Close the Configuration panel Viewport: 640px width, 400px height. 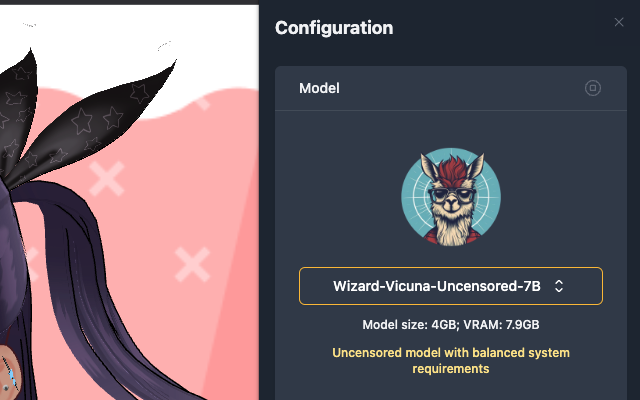(x=618, y=21)
